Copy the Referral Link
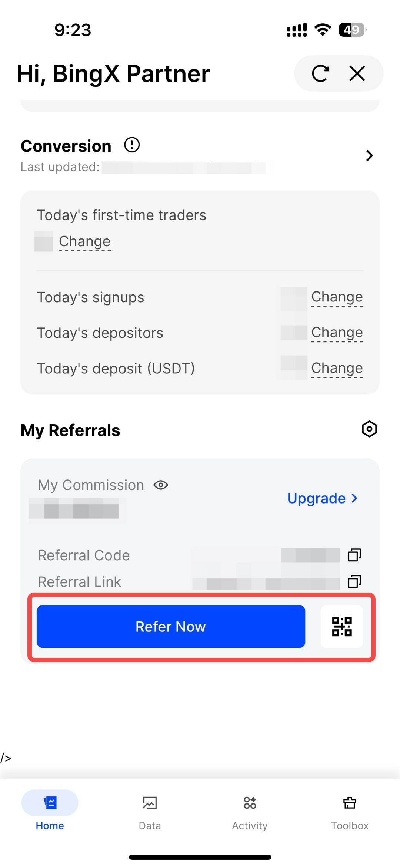Image resolution: width=400 pixels, height=868 pixels. point(354,581)
